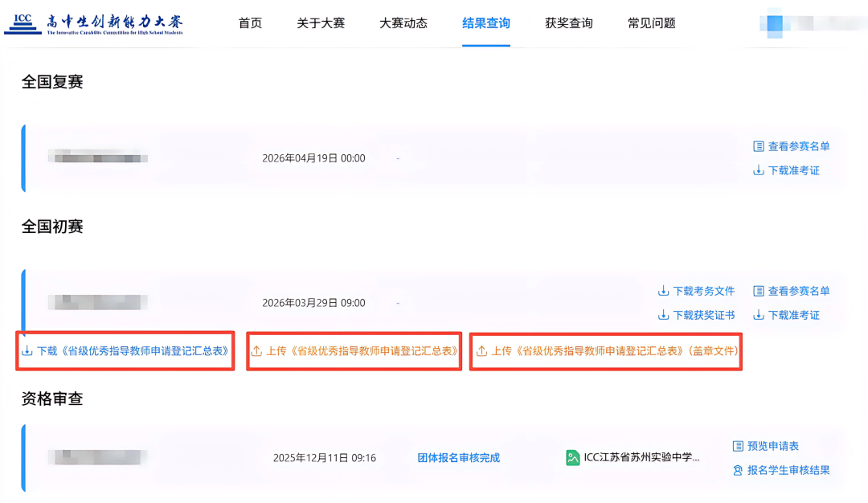Open 常见问题 FAQ page

652,23
